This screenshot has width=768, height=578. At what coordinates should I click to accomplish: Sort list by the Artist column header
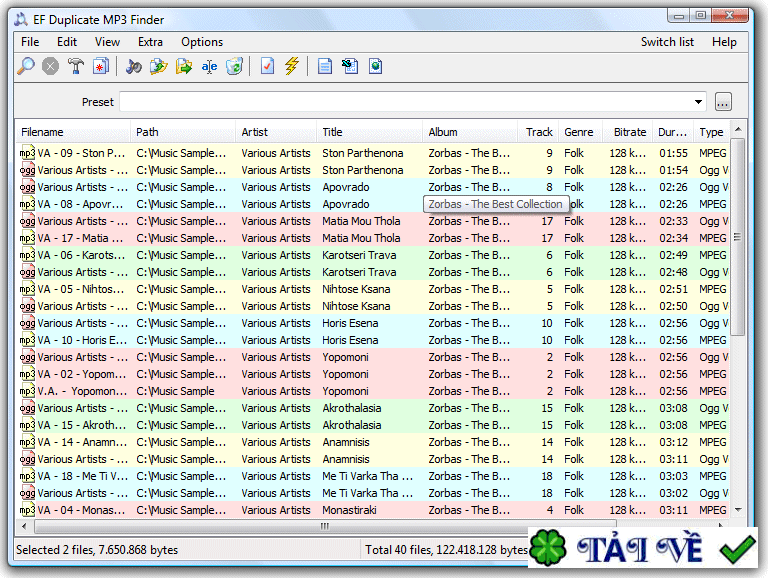point(255,132)
